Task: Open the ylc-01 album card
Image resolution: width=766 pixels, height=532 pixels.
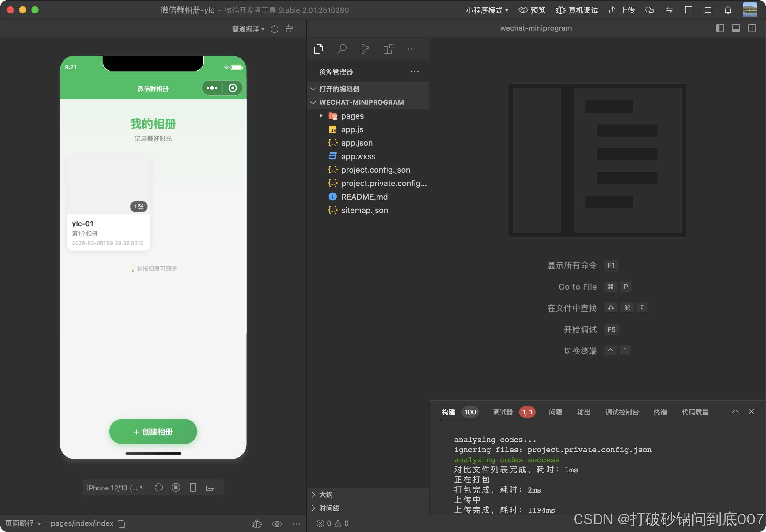Action: click(108, 202)
